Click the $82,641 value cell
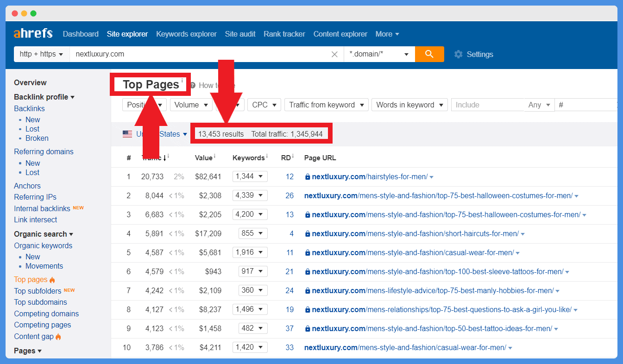Viewport: 623px width, 364px height. pyautogui.click(x=208, y=176)
